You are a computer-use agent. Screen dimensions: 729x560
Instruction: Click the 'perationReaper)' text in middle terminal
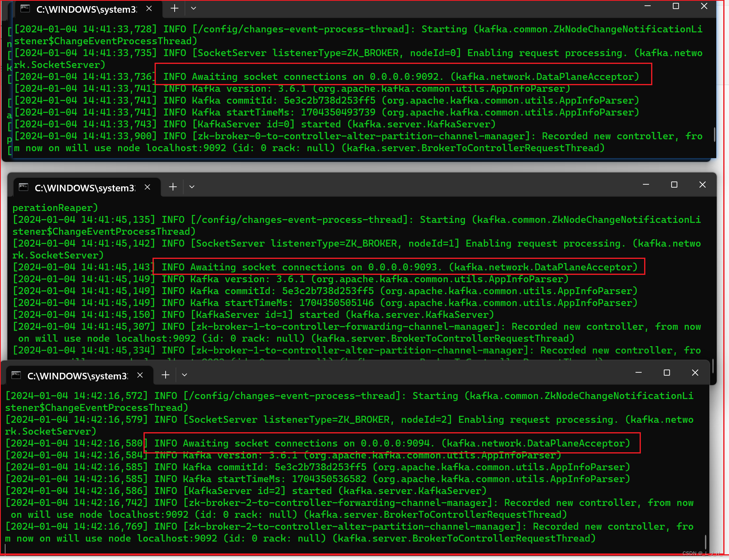coord(55,208)
